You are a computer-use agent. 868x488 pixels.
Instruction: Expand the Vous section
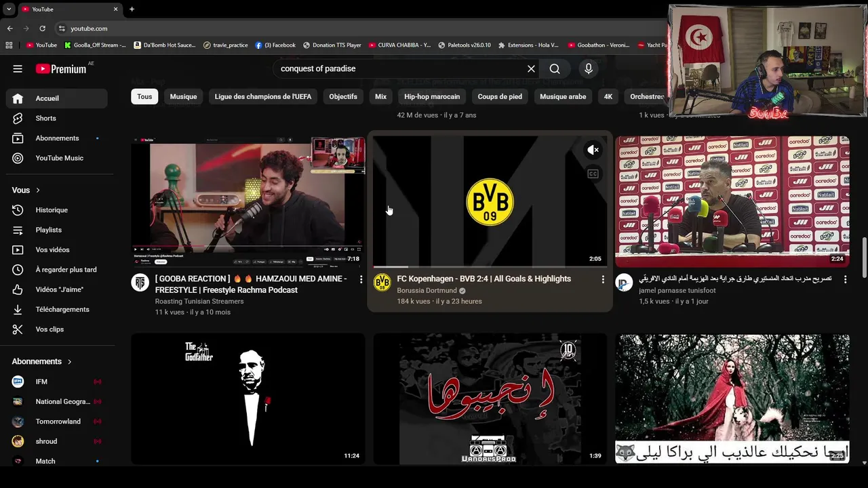pos(26,190)
